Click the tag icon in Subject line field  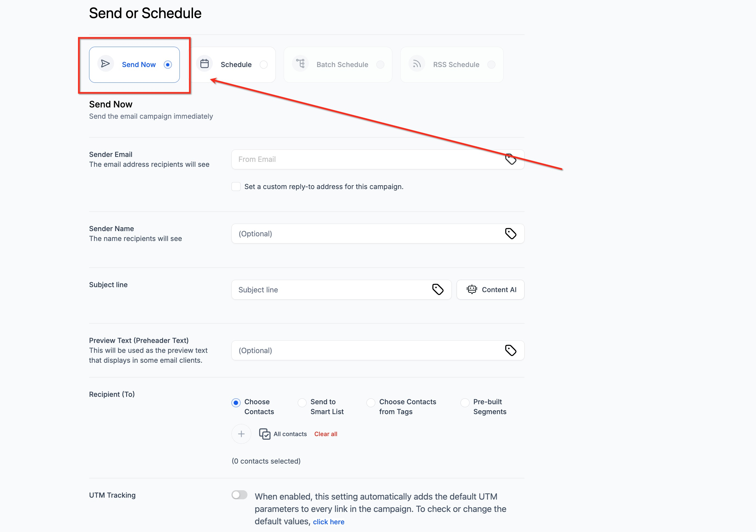438,290
